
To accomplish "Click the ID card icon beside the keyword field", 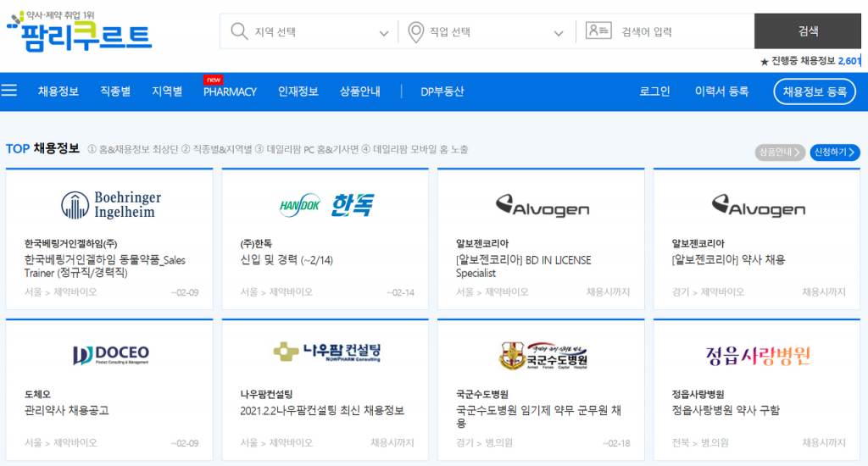I will [598, 31].
